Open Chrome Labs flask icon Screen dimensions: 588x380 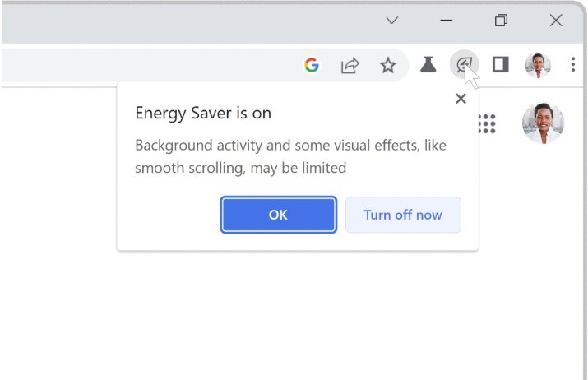428,65
